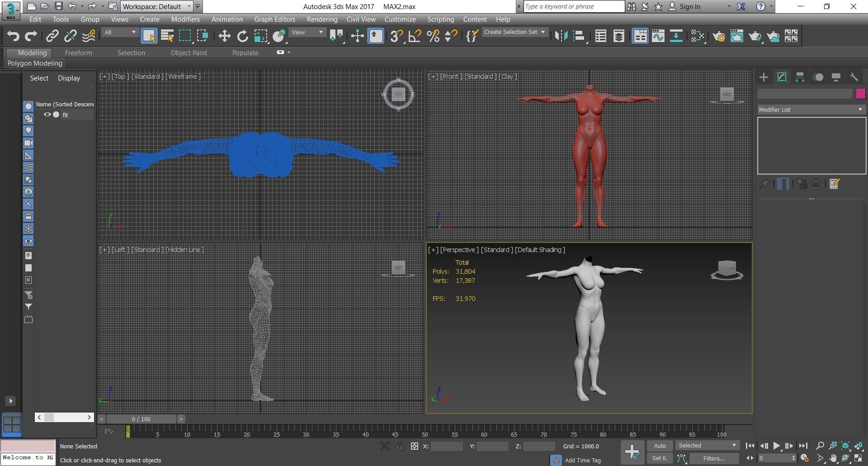This screenshot has height=466, width=868.
Task: Click the magenta object color swatch
Action: [x=860, y=94]
